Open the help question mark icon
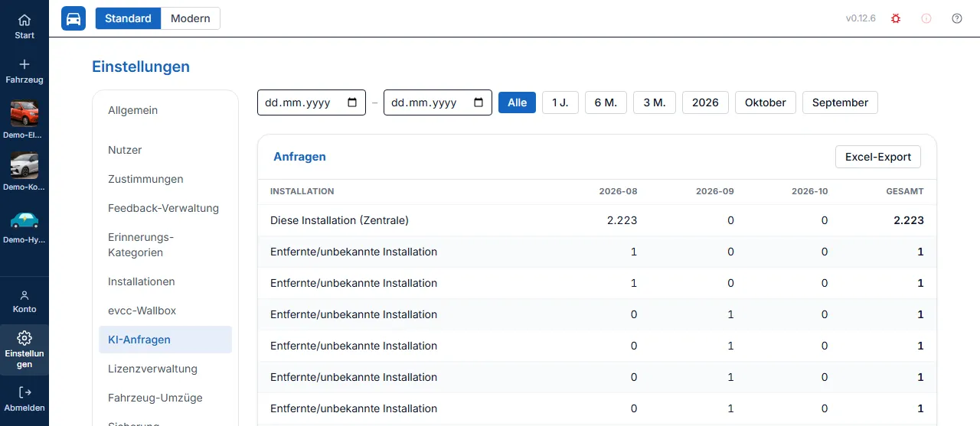 point(957,18)
